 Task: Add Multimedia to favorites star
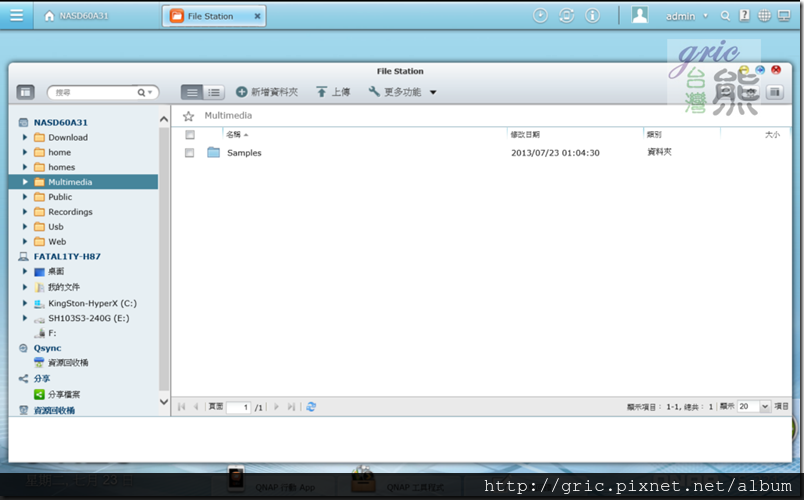189,116
